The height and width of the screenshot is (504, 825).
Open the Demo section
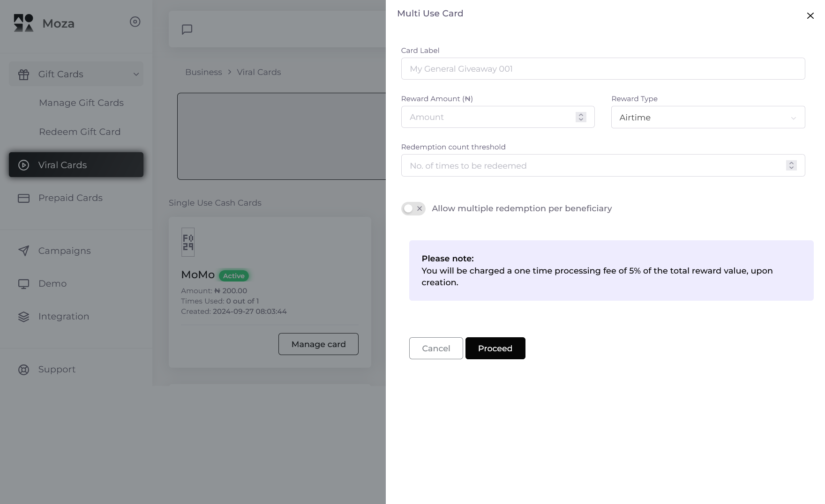(52, 283)
